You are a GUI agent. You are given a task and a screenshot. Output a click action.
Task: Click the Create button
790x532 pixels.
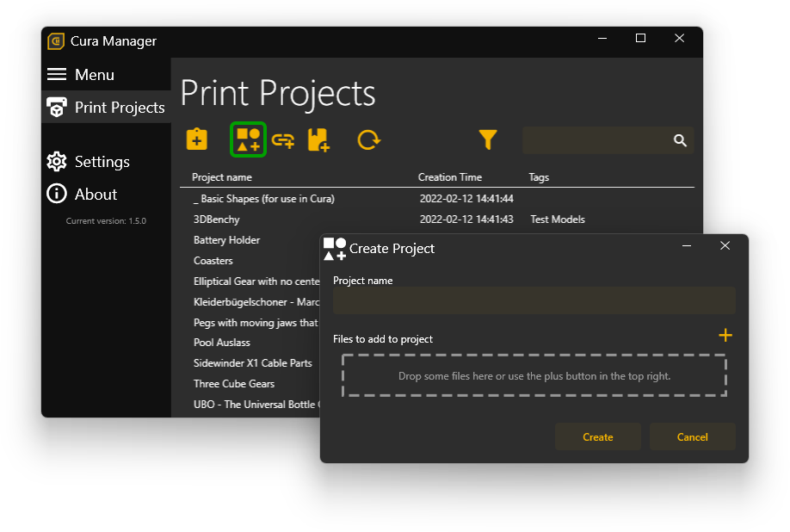tap(598, 436)
